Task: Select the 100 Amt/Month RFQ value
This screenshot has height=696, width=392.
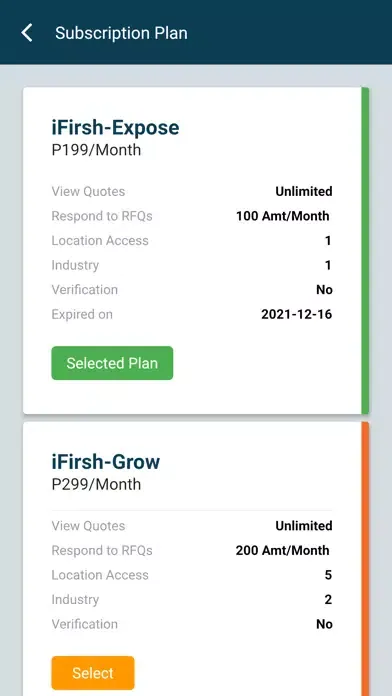Action: tap(283, 216)
